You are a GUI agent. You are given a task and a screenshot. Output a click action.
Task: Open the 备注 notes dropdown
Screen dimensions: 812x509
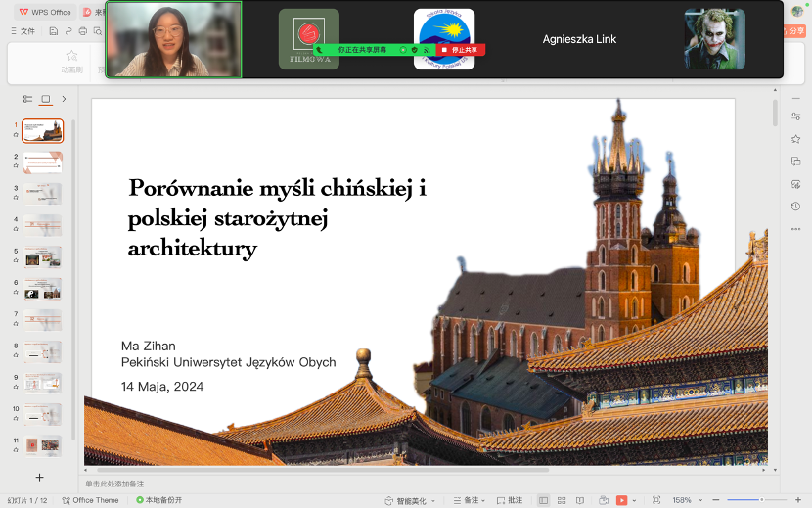tap(471, 500)
